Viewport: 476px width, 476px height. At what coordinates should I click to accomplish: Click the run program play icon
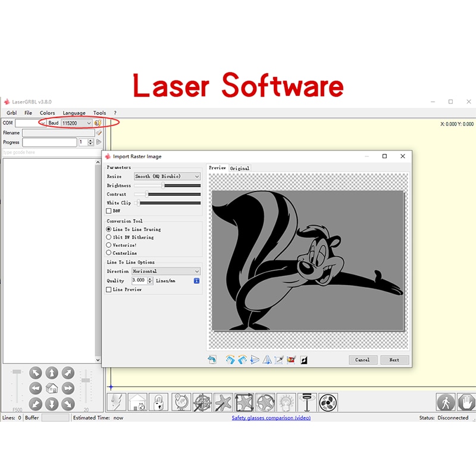[x=99, y=142]
